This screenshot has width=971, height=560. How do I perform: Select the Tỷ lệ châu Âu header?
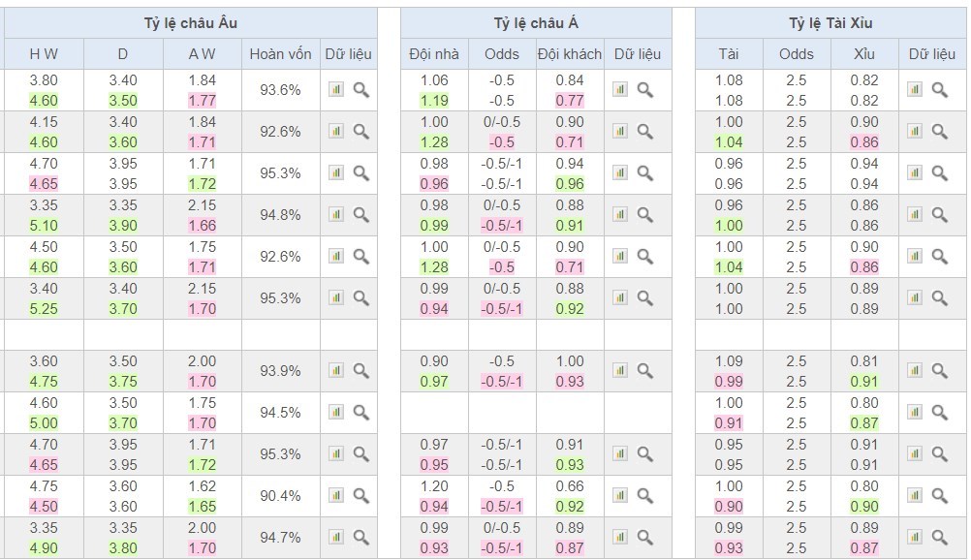[x=189, y=23]
